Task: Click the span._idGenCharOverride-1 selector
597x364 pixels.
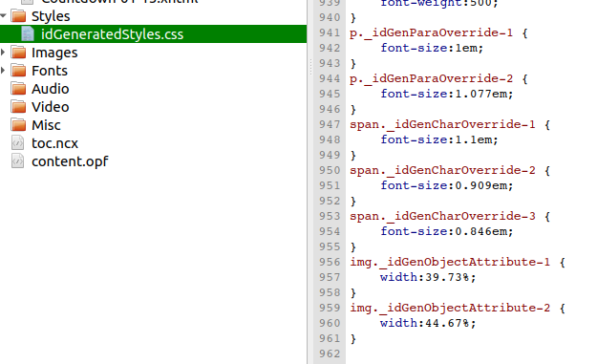Action: click(442, 124)
